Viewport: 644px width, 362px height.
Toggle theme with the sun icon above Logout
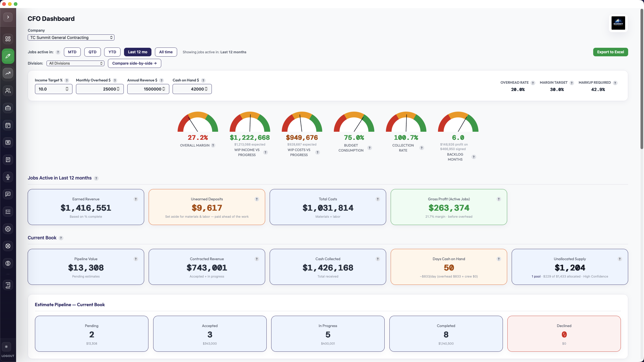coord(6,347)
